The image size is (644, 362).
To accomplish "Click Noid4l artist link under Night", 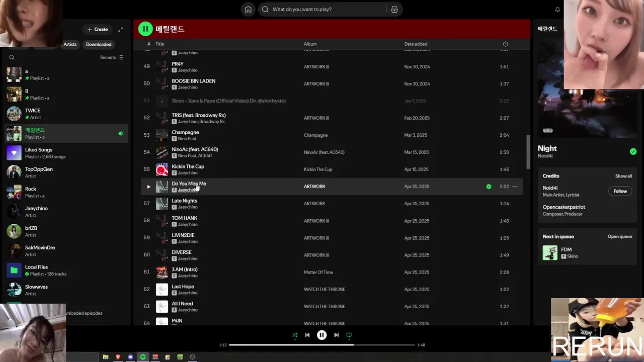I will 545,156.
